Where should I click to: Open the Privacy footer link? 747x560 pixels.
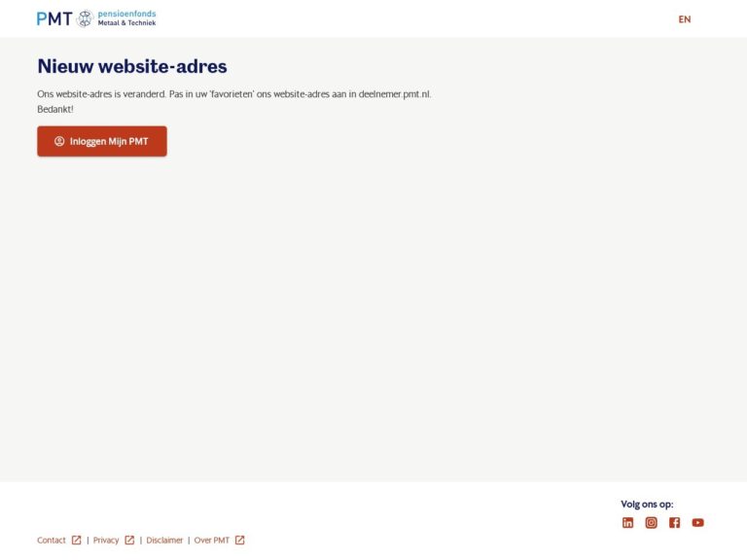[x=106, y=540]
